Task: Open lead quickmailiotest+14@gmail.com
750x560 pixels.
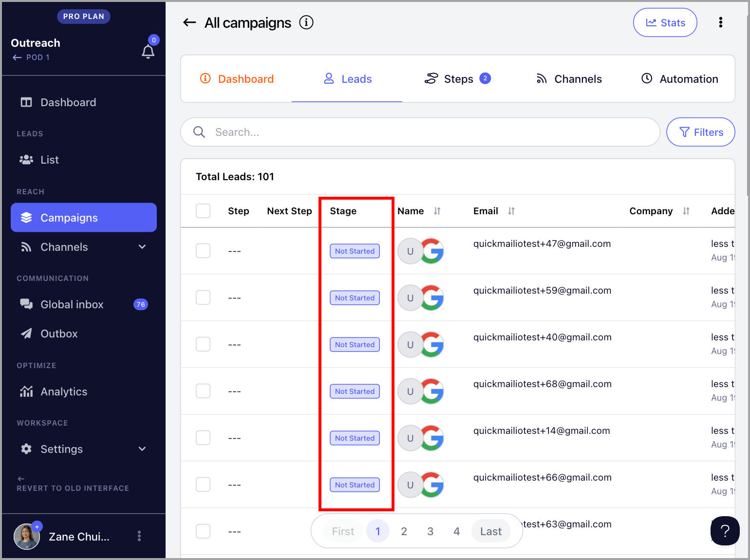Action: pyautogui.click(x=542, y=430)
